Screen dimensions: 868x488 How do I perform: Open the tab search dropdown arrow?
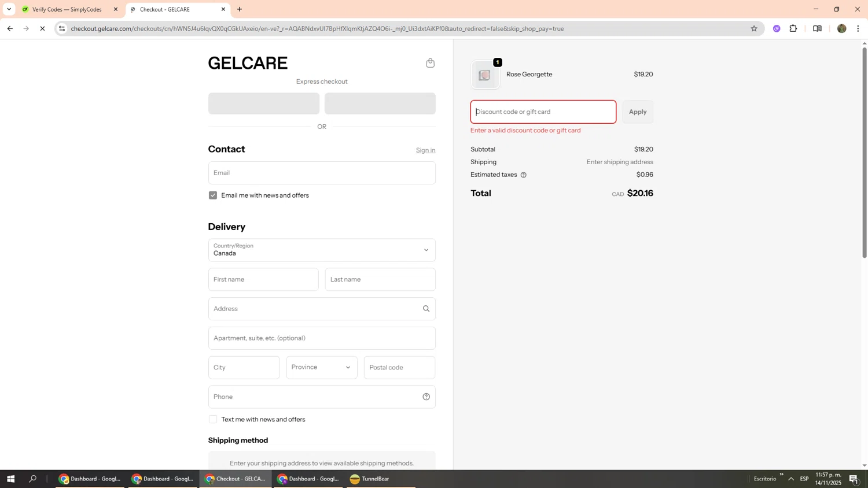[9, 9]
